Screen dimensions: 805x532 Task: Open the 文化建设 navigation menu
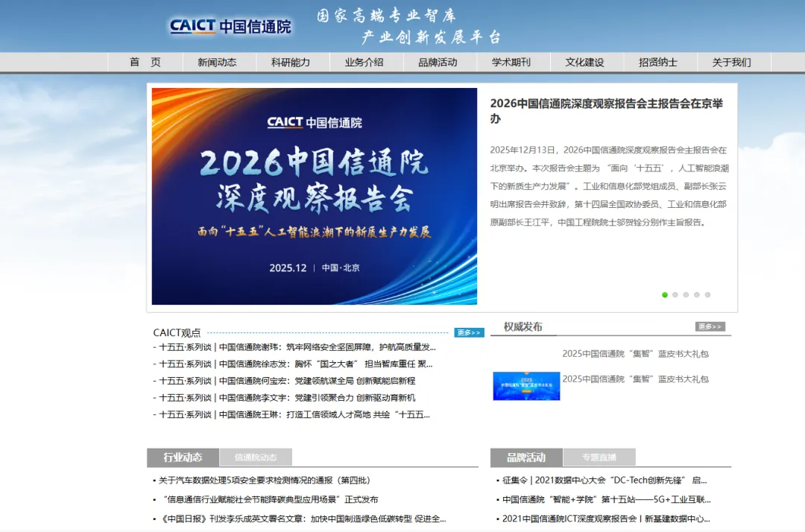(x=584, y=62)
